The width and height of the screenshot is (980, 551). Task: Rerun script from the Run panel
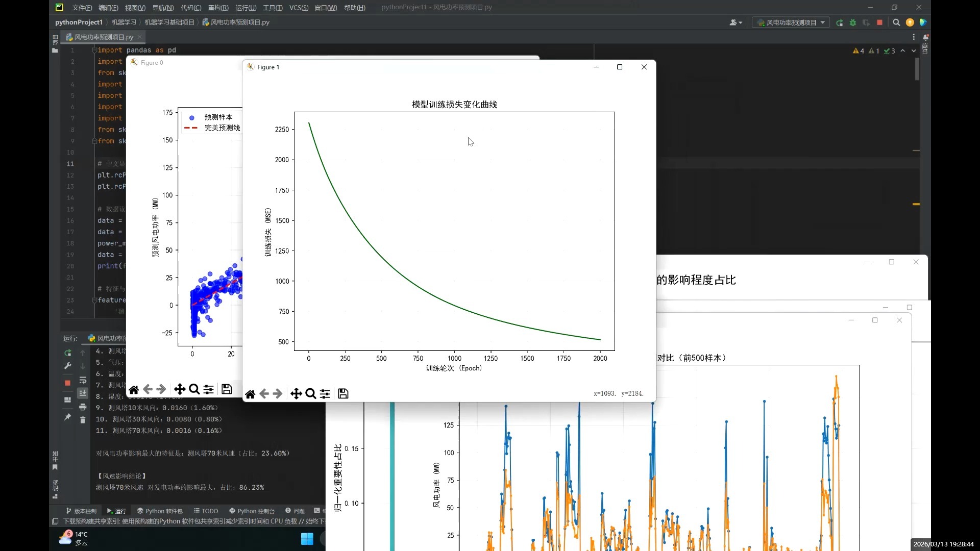point(68,353)
